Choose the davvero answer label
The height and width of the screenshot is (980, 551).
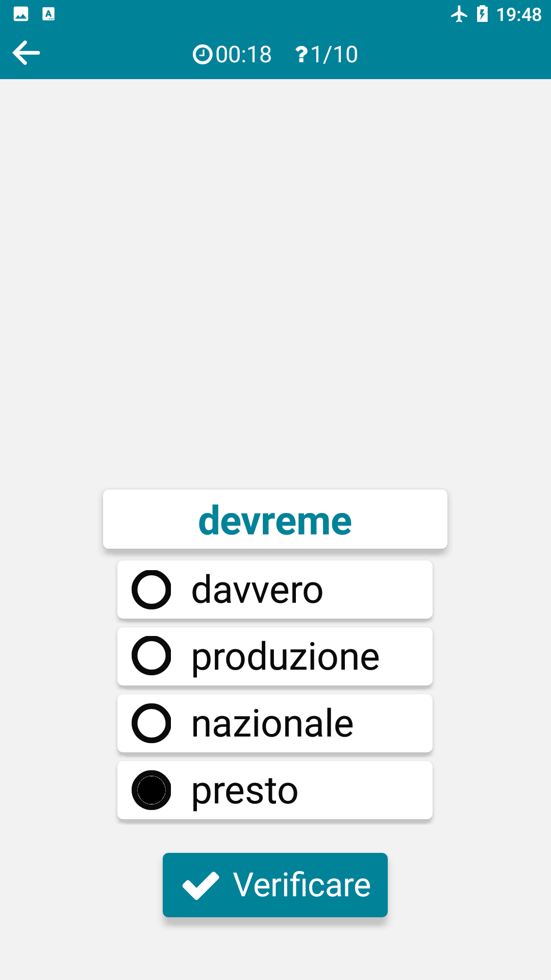[x=257, y=590]
